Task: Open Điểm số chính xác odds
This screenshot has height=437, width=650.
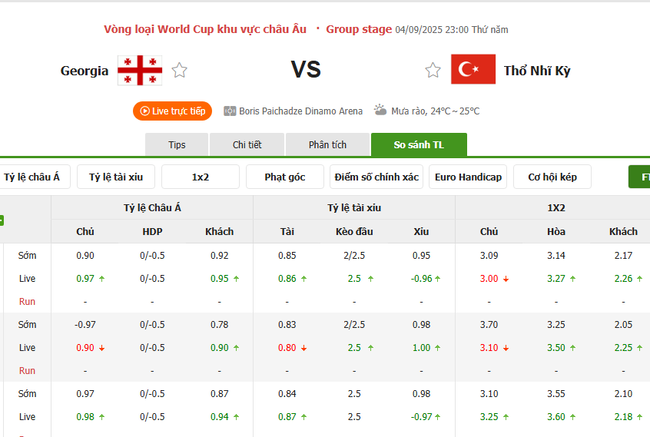Action: pyautogui.click(x=376, y=177)
